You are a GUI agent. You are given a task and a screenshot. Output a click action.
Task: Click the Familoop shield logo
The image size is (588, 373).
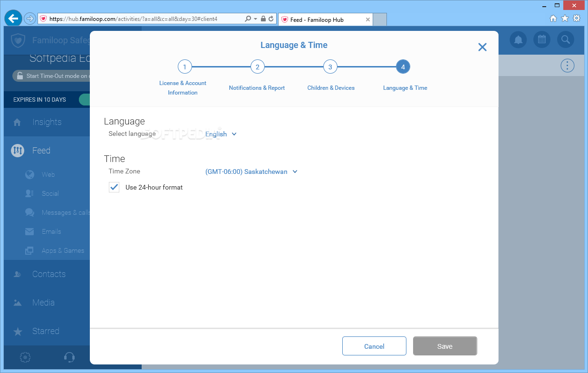pyautogui.click(x=18, y=40)
